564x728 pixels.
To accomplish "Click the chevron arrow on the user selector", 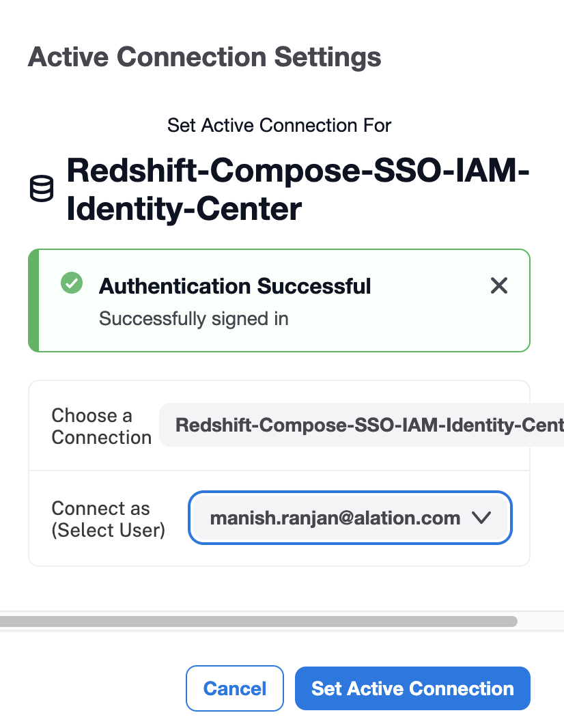I will click(x=481, y=518).
